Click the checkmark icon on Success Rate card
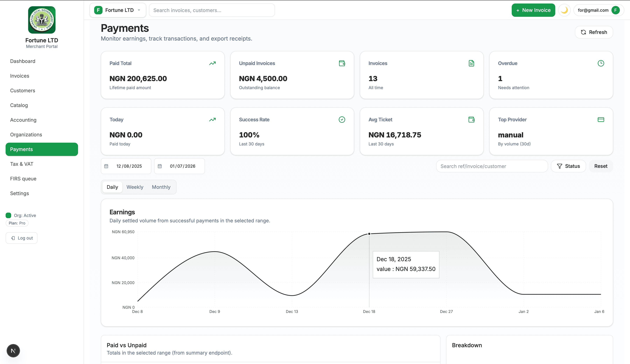 tap(342, 119)
